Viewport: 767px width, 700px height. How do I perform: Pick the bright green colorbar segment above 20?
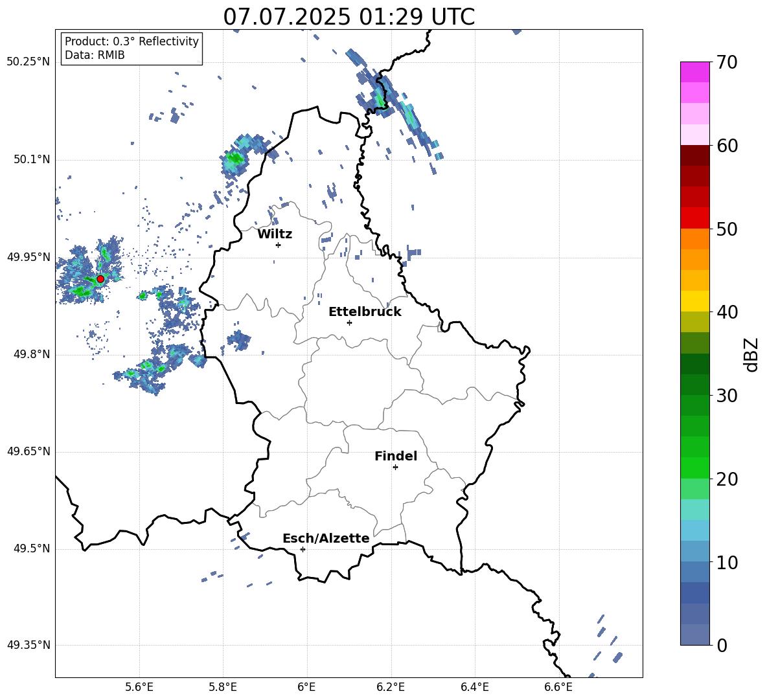point(695,468)
